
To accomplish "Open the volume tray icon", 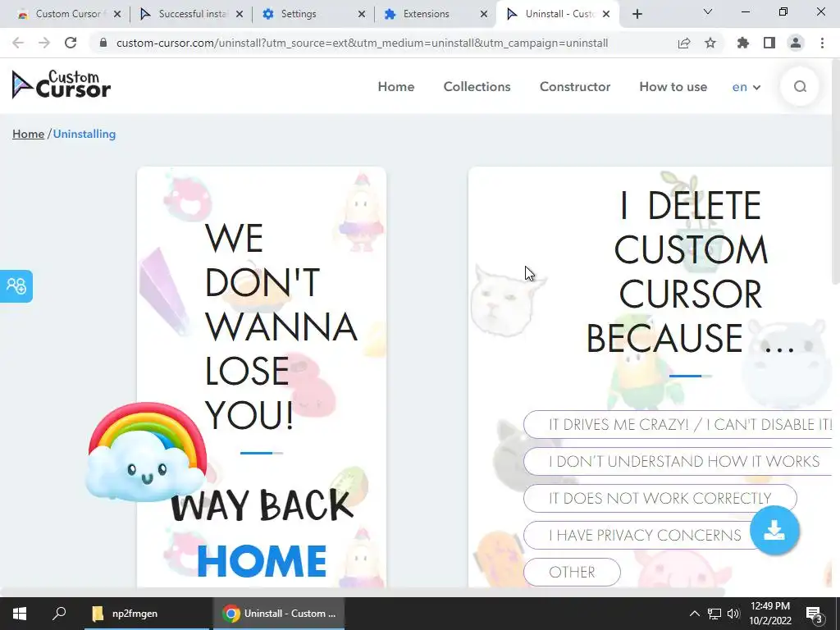I will coord(733,614).
